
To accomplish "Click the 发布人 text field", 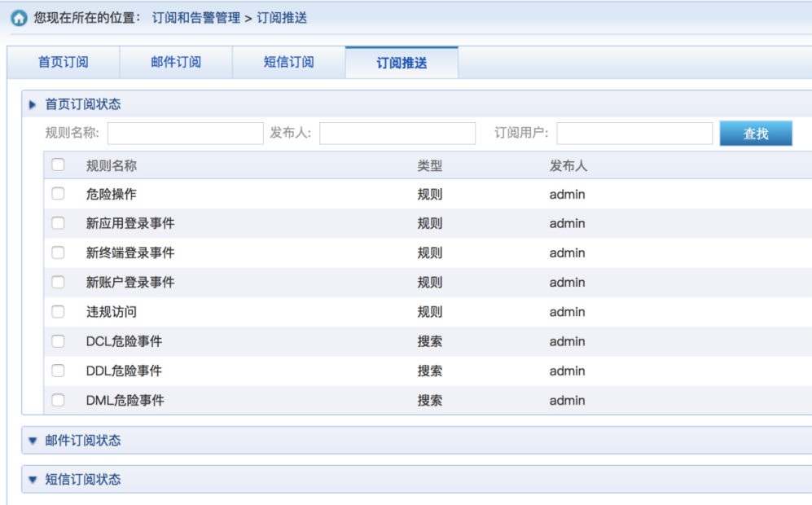I will (397, 133).
